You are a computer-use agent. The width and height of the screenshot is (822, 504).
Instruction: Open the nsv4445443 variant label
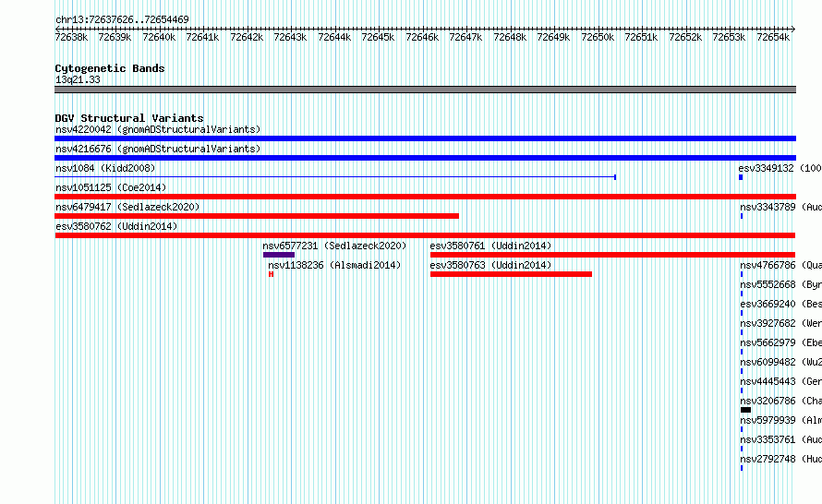pos(781,381)
